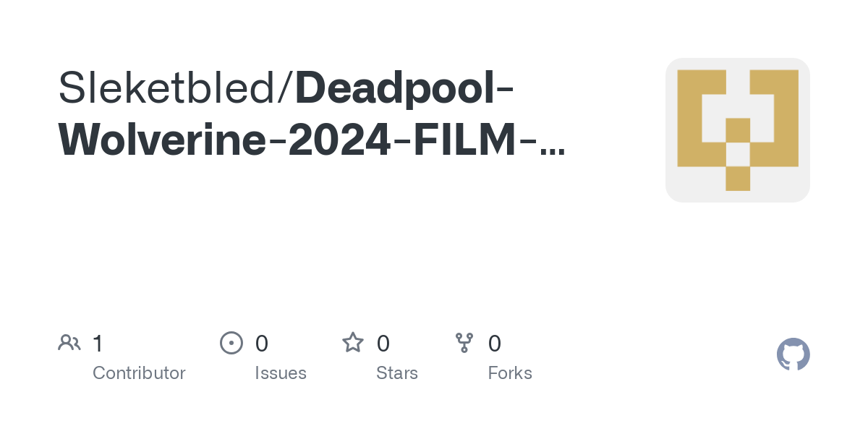Click the contributors people icon
The width and height of the screenshot is (868, 434).
tap(69, 343)
